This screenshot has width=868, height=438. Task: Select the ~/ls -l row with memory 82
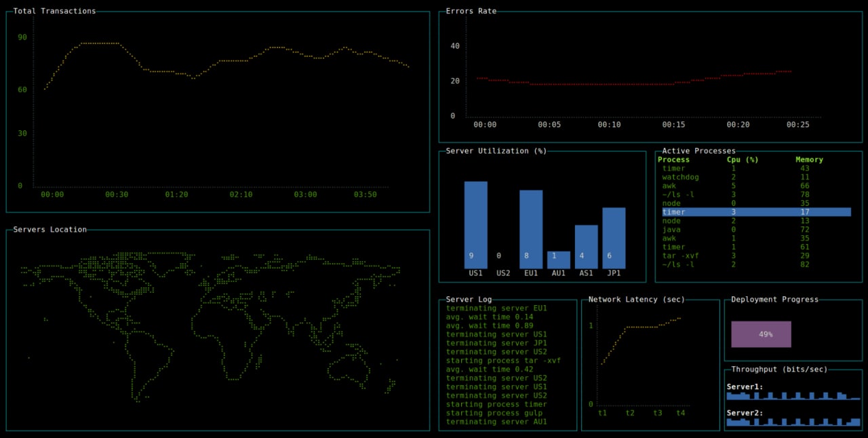(756, 264)
